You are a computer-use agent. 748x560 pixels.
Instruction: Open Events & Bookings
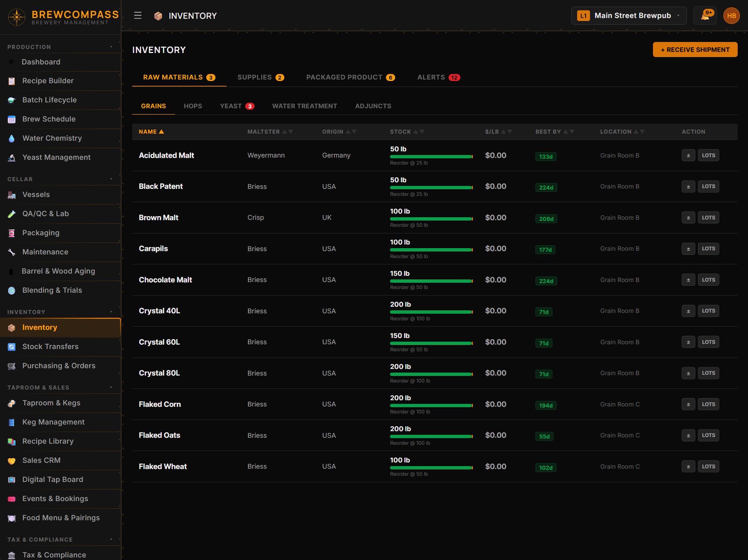[x=60, y=499]
